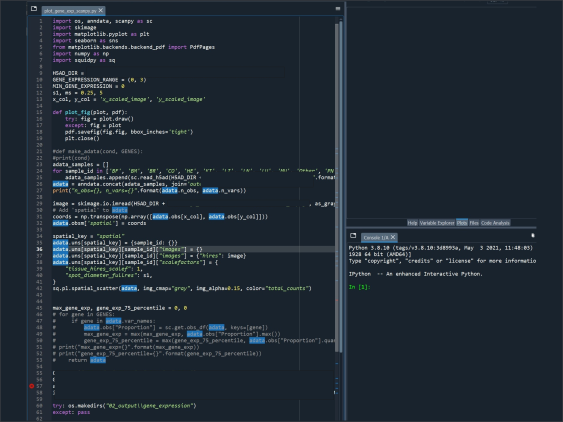The height and width of the screenshot is (422, 563).
Task: Switch to the Code Analysis tab
Action: click(495, 223)
